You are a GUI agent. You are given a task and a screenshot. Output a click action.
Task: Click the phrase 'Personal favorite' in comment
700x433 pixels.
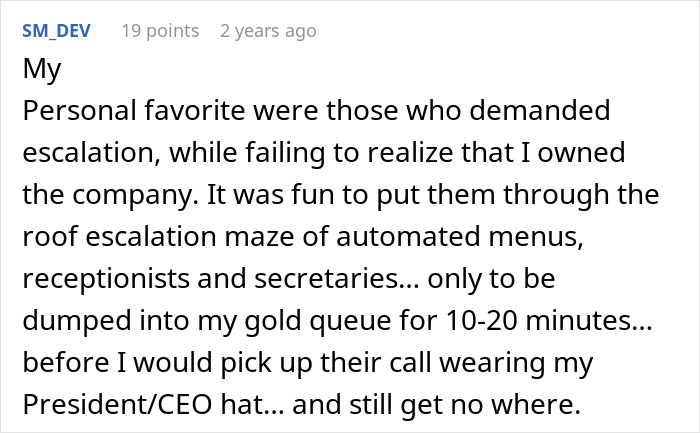(133, 111)
